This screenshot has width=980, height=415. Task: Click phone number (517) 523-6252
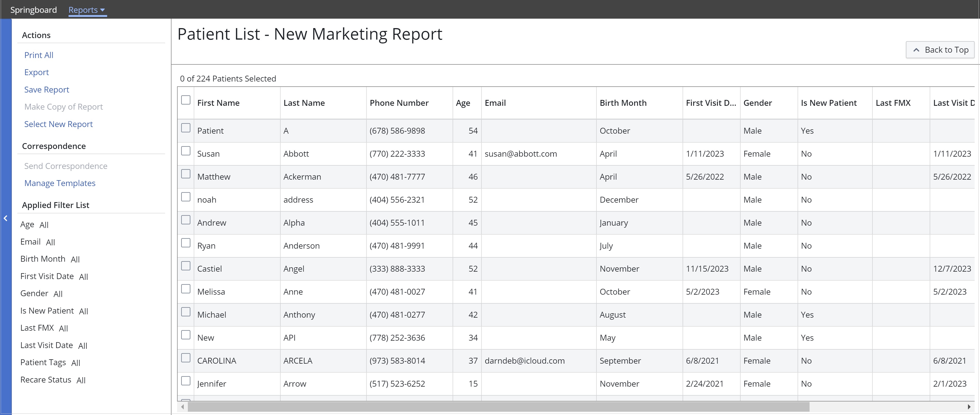(397, 384)
